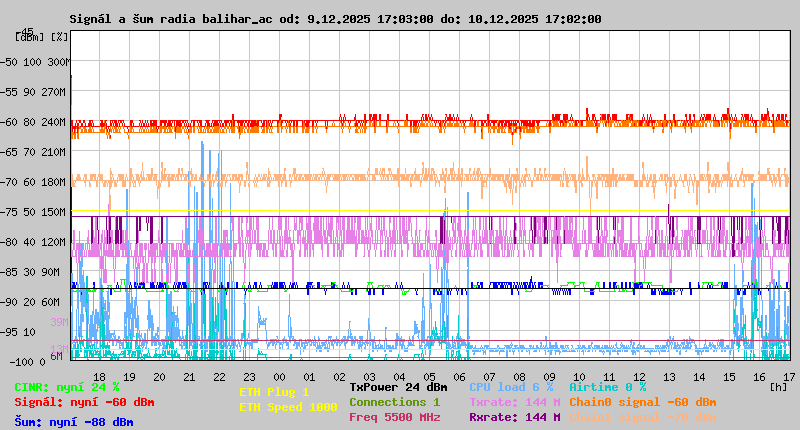Click the CPU load 6 % legend entry
800x430 pixels.
pyautogui.click(x=511, y=386)
